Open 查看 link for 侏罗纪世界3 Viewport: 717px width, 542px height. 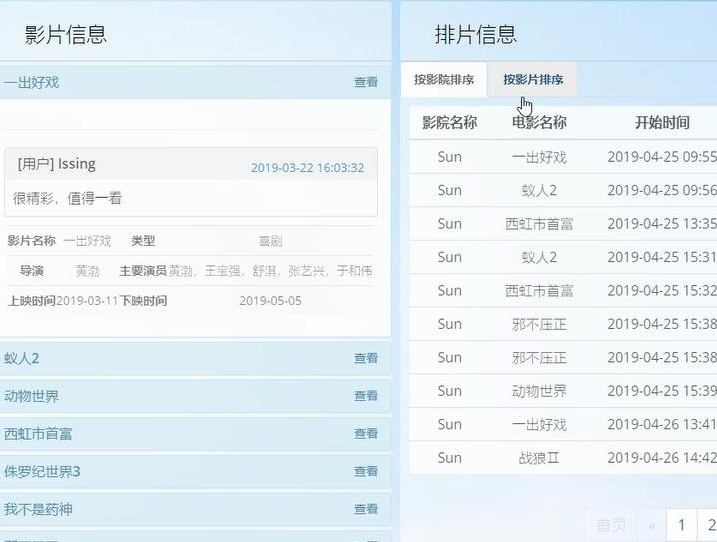(366, 471)
